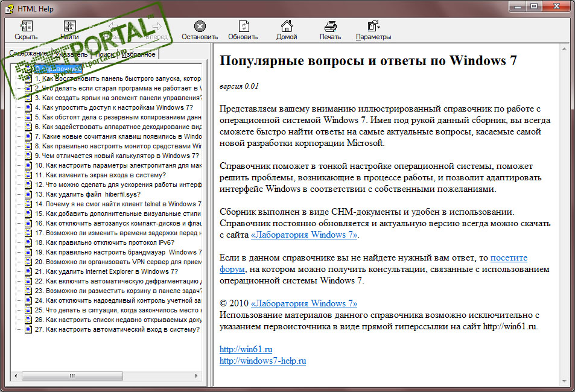
Task: Click the Скрыть (Hide) toolbar icon
Action: [x=26, y=27]
